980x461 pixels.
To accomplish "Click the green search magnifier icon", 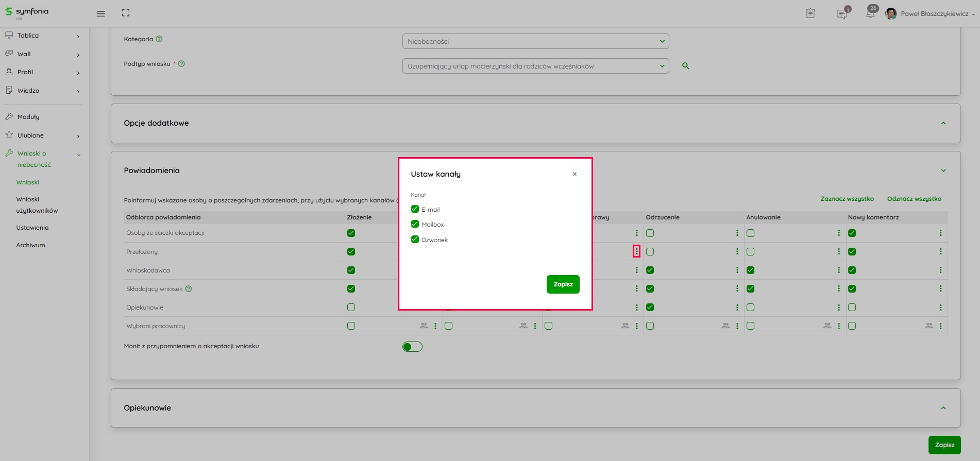I will pyautogui.click(x=685, y=66).
